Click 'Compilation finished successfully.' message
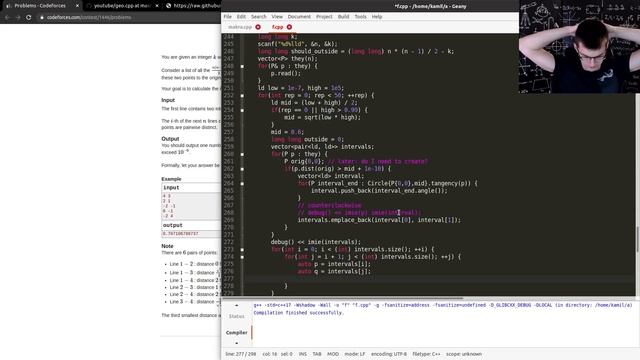Image resolution: width=640 pixels, height=360 pixels. click(299, 313)
